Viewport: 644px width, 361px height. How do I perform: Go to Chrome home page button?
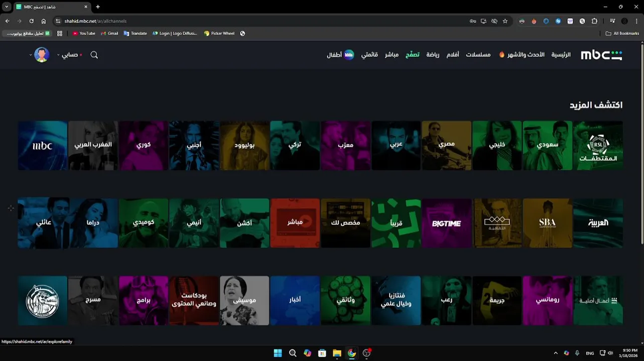pyautogui.click(x=44, y=21)
